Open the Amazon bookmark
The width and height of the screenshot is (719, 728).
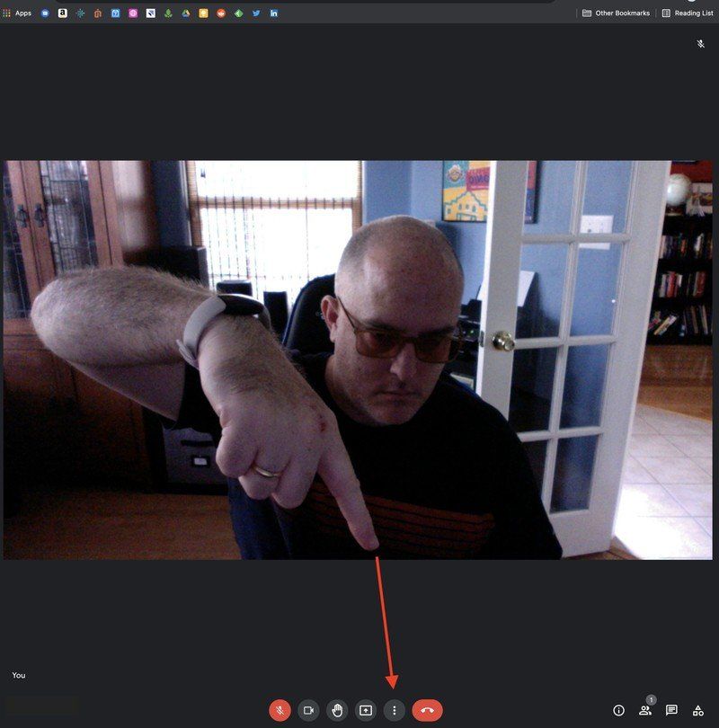63,13
